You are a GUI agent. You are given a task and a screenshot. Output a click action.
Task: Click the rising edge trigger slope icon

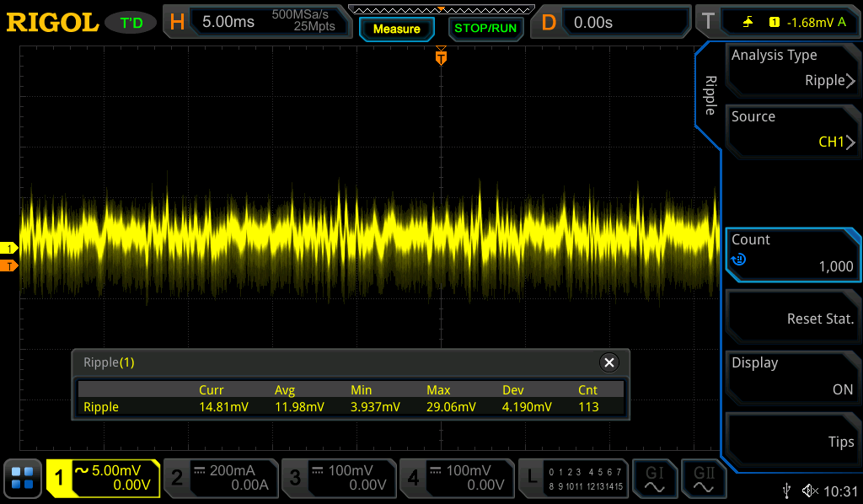point(748,22)
